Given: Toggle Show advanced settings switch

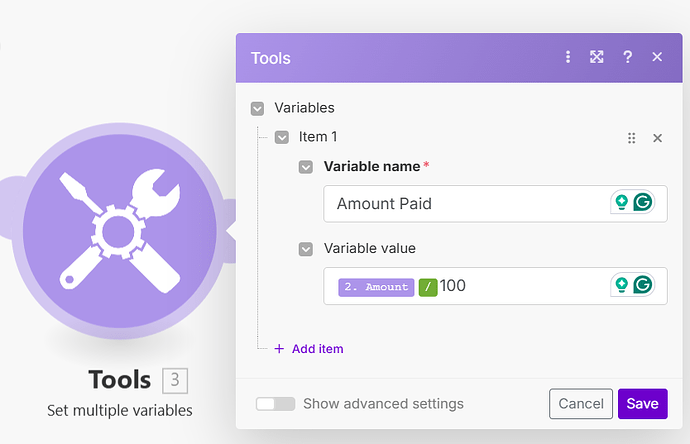Looking at the screenshot, I should 275,404.
